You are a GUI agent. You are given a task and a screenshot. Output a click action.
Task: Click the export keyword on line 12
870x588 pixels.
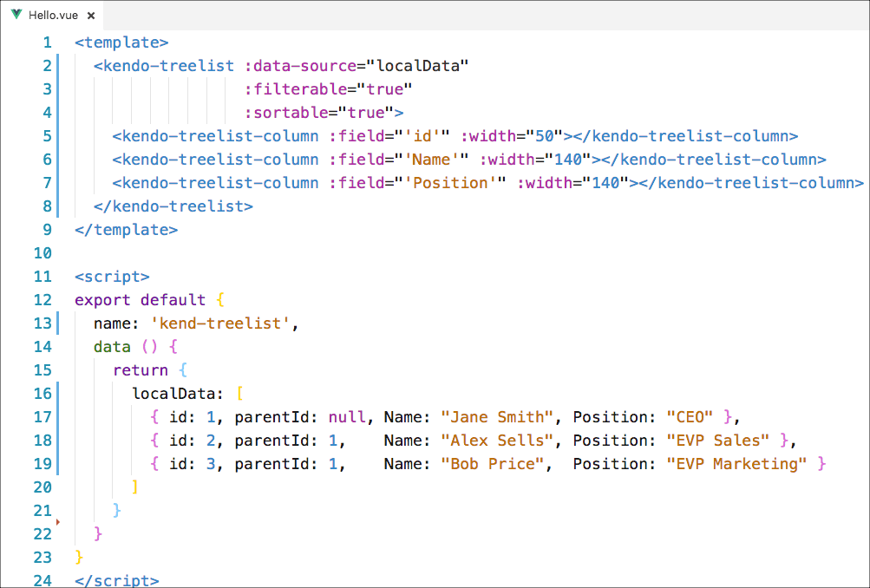coord(102,300)
